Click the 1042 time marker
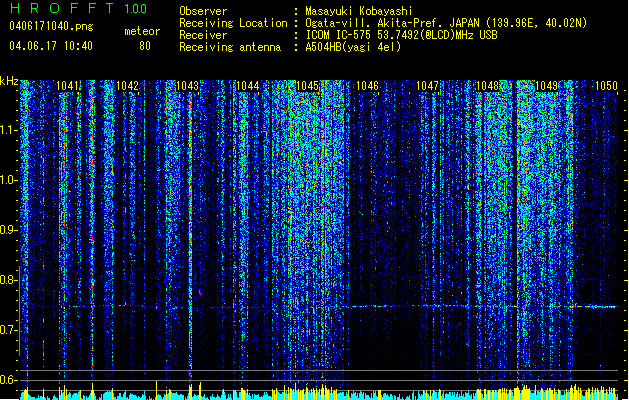 (127, 86)
